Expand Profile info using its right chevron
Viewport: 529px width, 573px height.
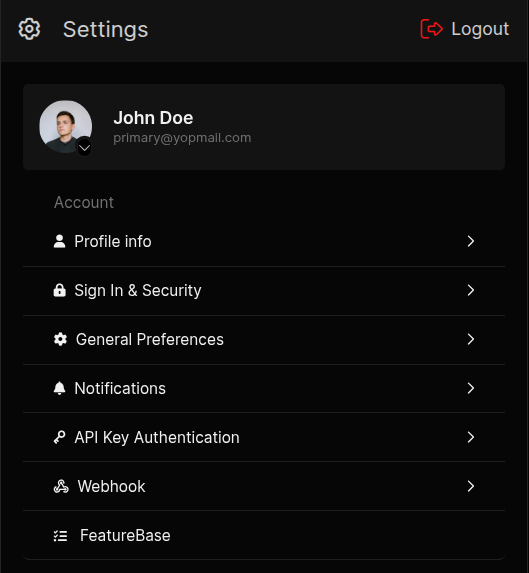tap(471, 241)
